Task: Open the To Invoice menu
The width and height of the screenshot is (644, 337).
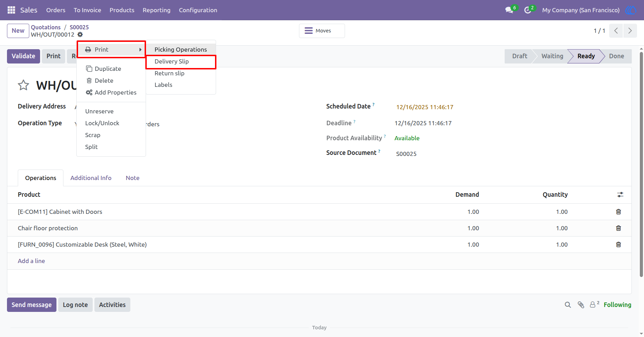Action: tap(87, 10)
